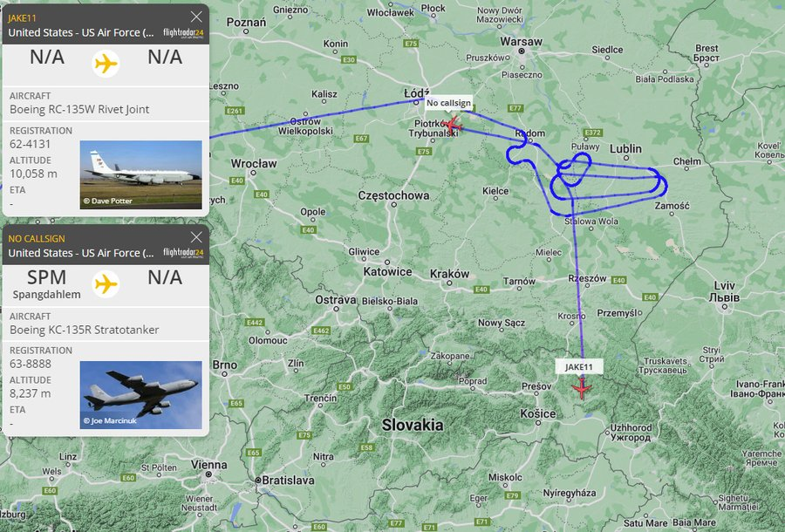
Task: Click the No callsign red aircraft near Piotrków
Action: tap(452, 125)
